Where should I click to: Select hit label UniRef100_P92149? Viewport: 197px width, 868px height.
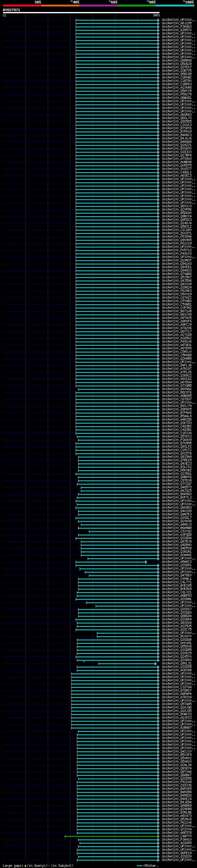click(x=177, y=782)
